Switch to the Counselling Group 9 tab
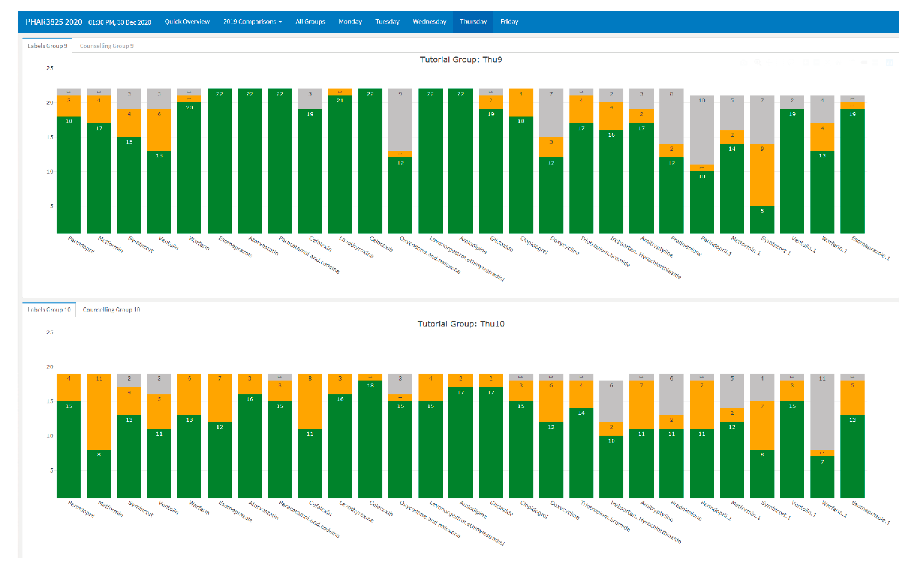 106,46
